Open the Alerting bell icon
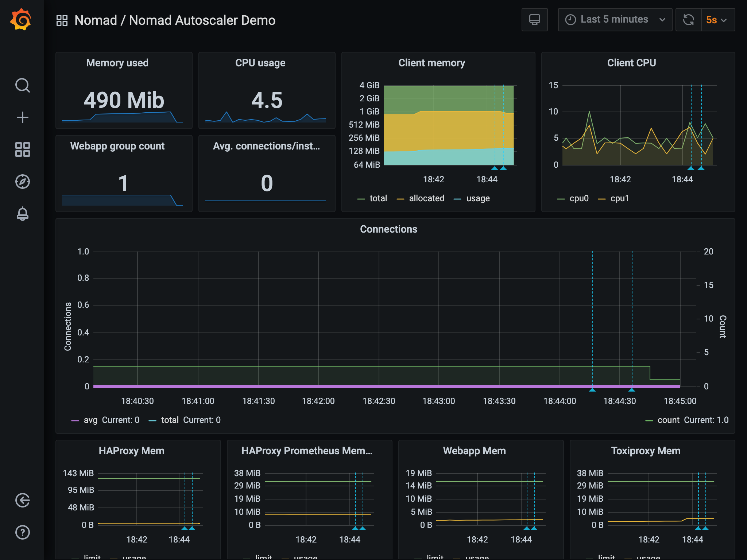The width and height of the screenshot is (747, 560). [22, 214]
